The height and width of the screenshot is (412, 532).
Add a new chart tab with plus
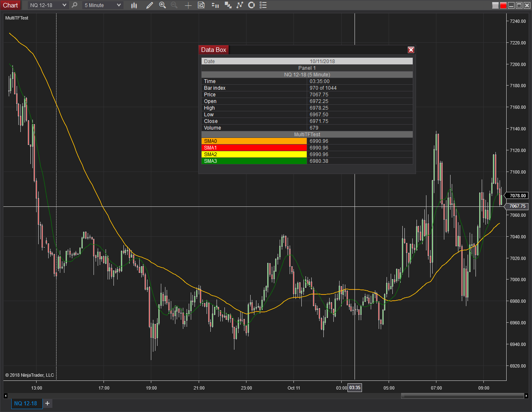click(47, 403)
